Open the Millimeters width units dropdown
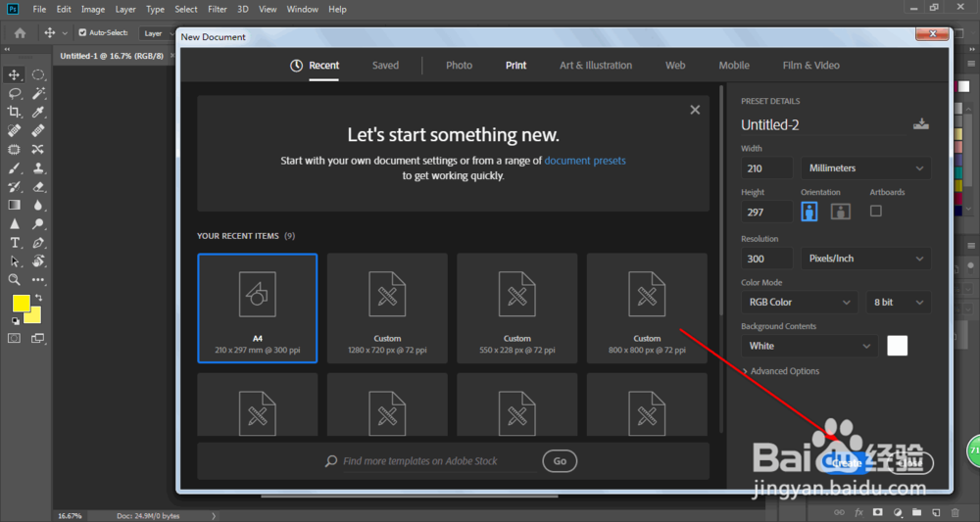Viewport: 980px width, 522px height. [x=865, y=168]
